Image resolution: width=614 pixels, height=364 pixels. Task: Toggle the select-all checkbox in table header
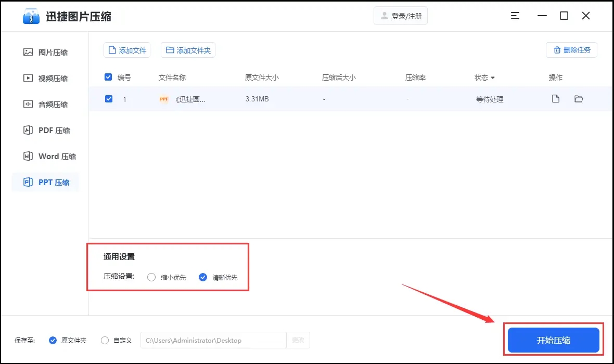point(108,77)
